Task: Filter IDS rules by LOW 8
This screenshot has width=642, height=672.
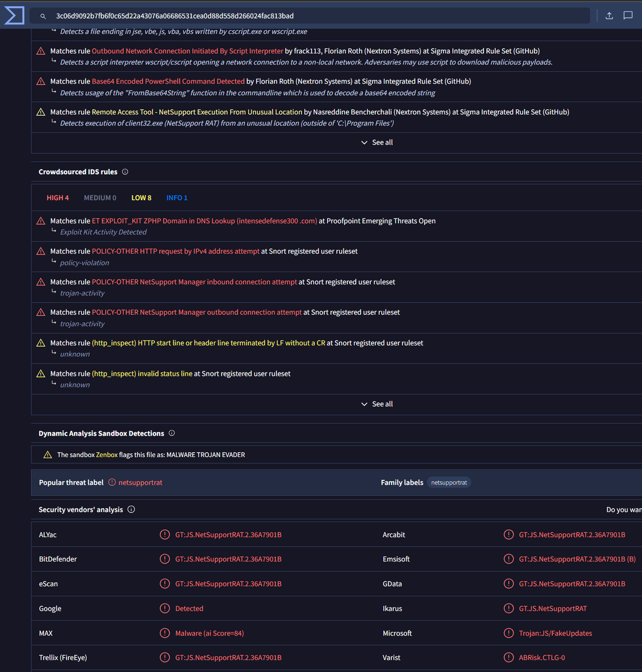Action: click(x=141, y=198)
